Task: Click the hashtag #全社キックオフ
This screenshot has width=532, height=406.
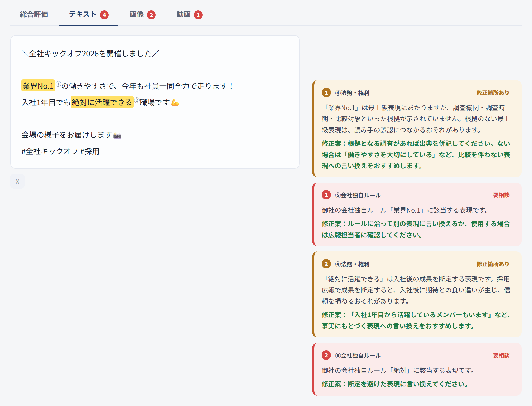Action: (50, 151)
